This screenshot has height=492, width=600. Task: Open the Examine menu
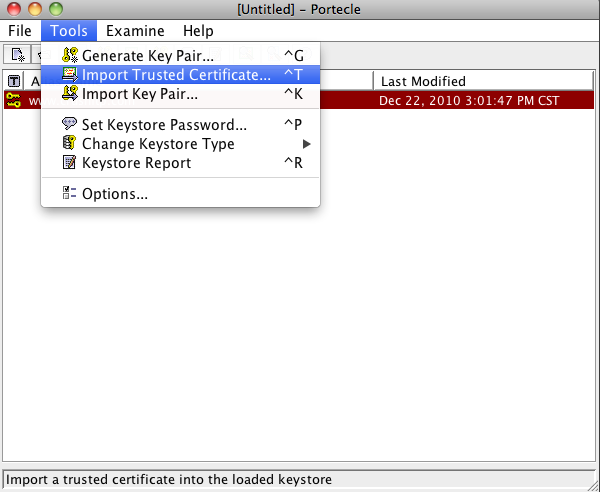135,31
